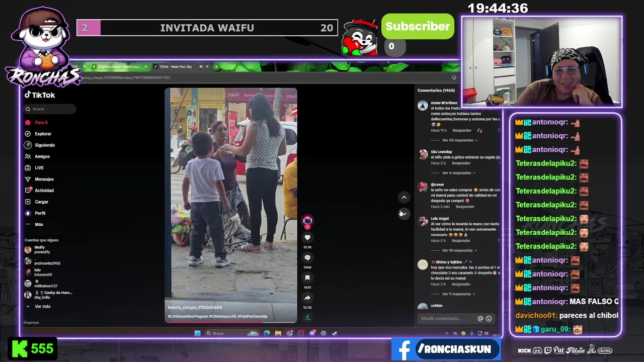Screen dimensions: 644x362
Task: Go to the previous video with up arrow
Action: (404, 197)
